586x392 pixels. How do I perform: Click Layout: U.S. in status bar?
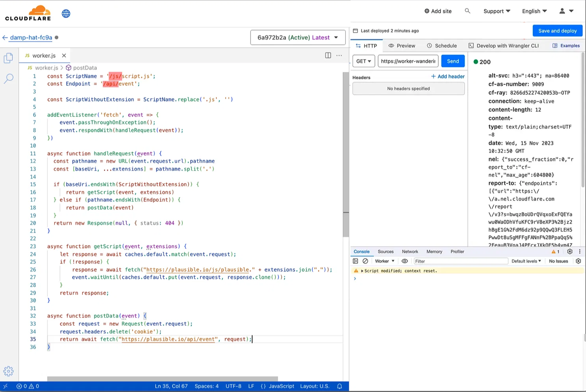315,386
